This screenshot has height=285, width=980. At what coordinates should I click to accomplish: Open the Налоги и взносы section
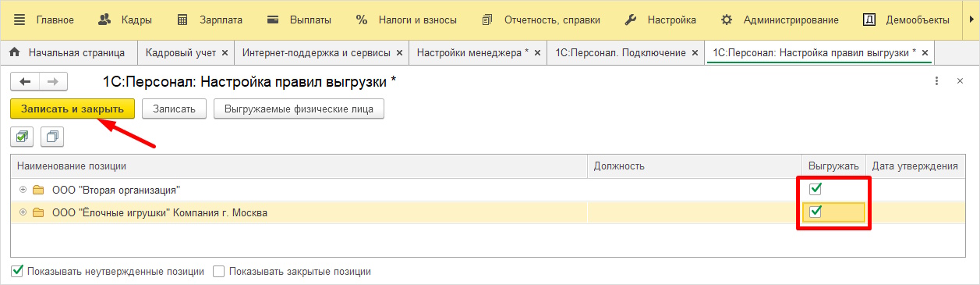406,20
